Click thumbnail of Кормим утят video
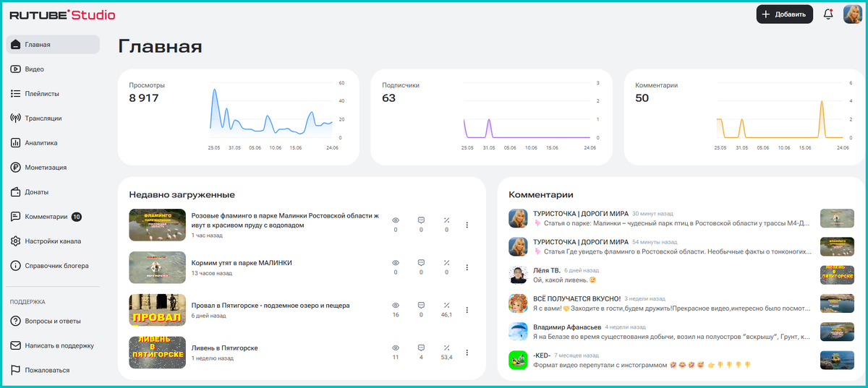 [157, 267]
